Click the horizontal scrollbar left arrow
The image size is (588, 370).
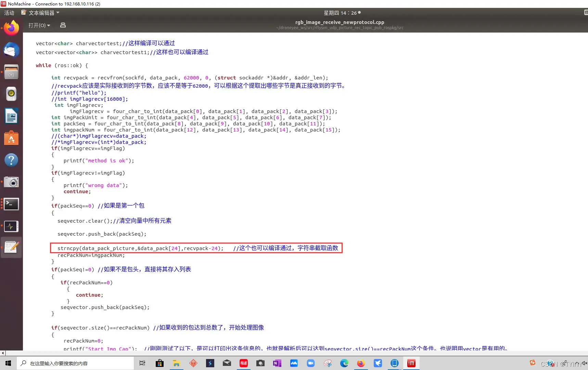pyautogui.click(x=3, y=353)
